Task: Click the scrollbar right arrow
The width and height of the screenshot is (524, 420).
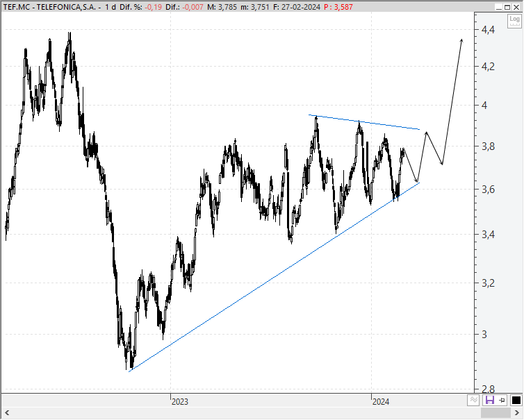Action: tap(516, 412)
